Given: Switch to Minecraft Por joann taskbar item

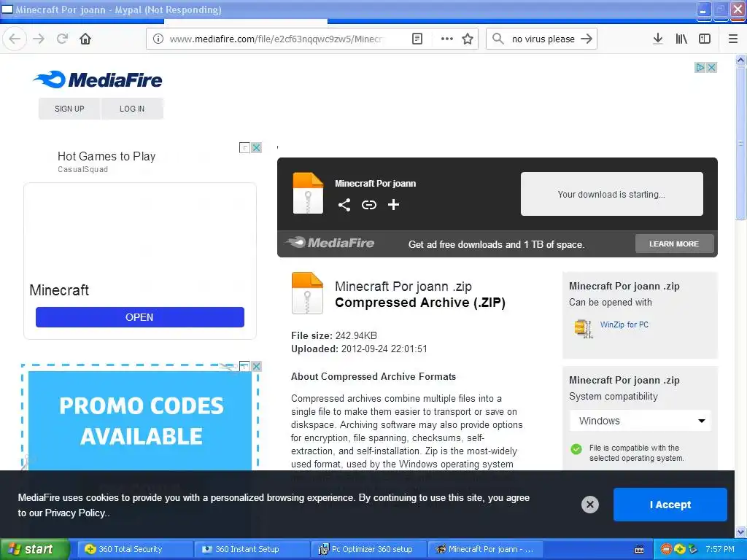Looking at the screenshot, I should point(484,550).
